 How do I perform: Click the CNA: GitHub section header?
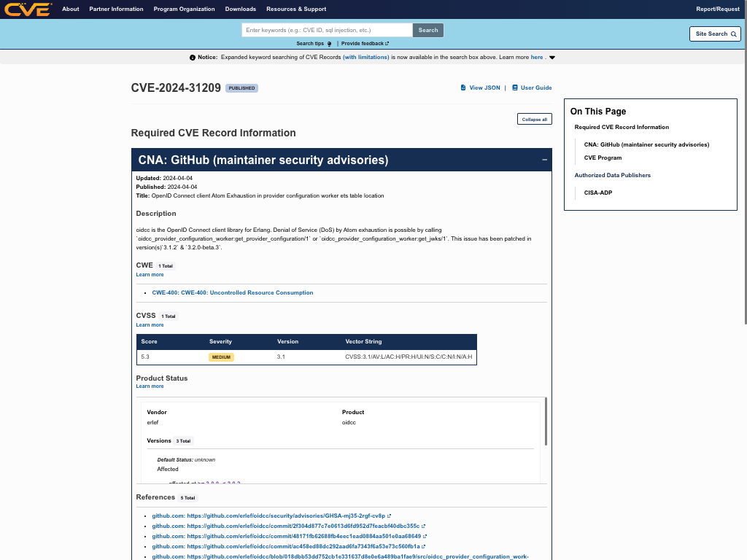341,160
